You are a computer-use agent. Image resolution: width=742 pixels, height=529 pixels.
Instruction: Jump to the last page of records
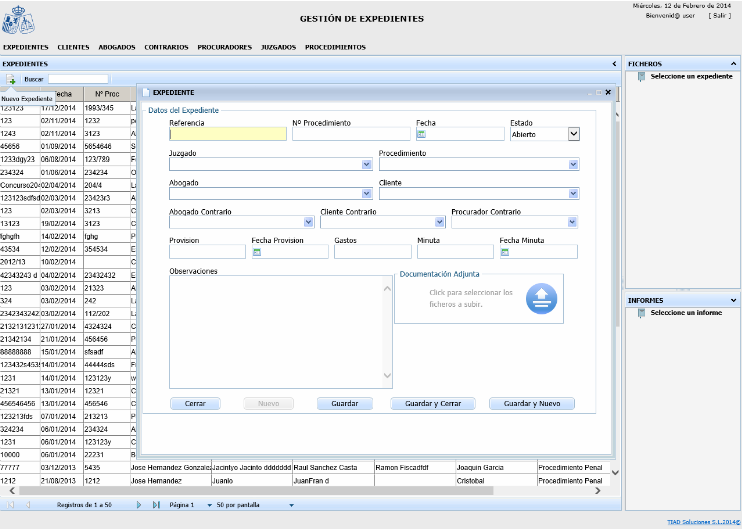[156, 505]
